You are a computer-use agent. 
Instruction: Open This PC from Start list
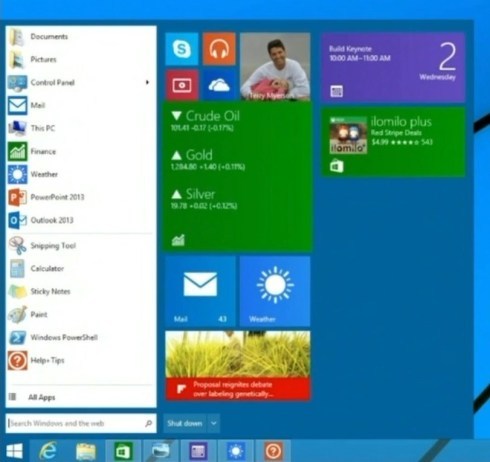(80, 128)
